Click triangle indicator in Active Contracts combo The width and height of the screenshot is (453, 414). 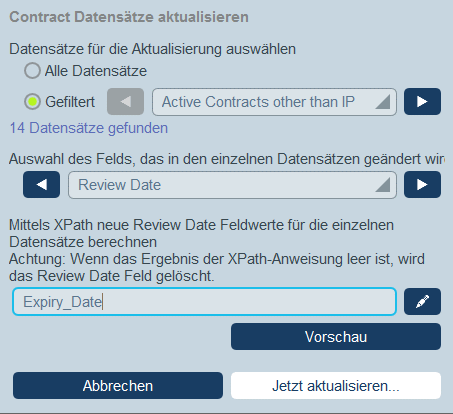(383, 102)
